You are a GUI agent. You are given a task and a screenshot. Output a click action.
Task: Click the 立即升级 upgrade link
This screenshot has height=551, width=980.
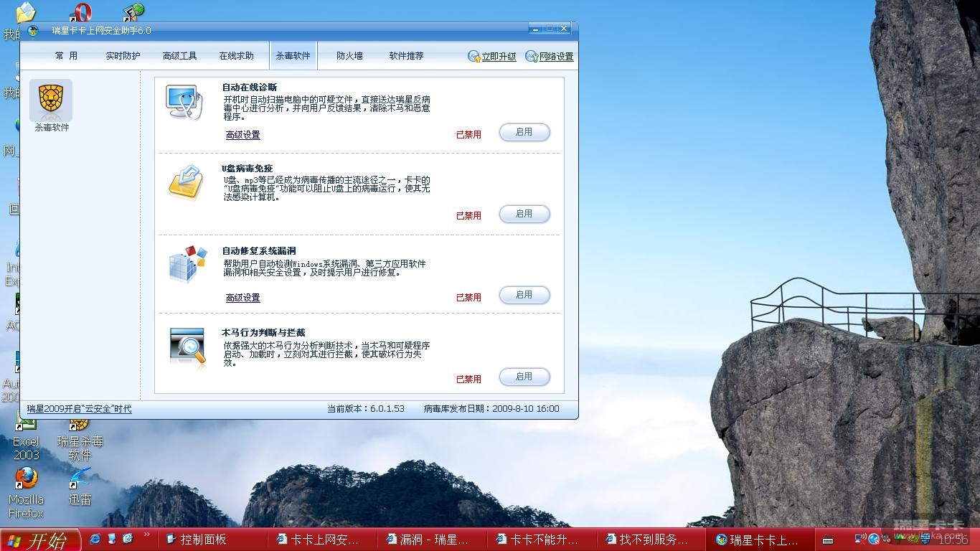(x=492, y=57)
